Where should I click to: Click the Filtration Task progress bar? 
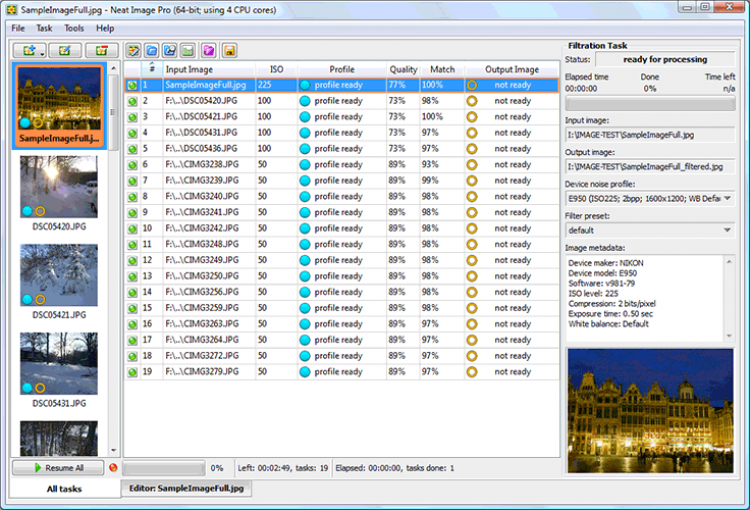pyautogui.click(x=650, y=104)
